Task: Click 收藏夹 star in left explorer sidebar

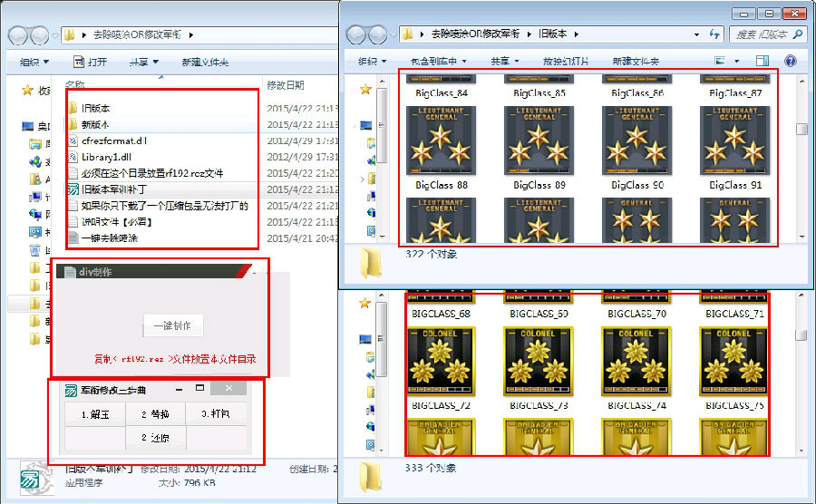Action: pos(27,91)
